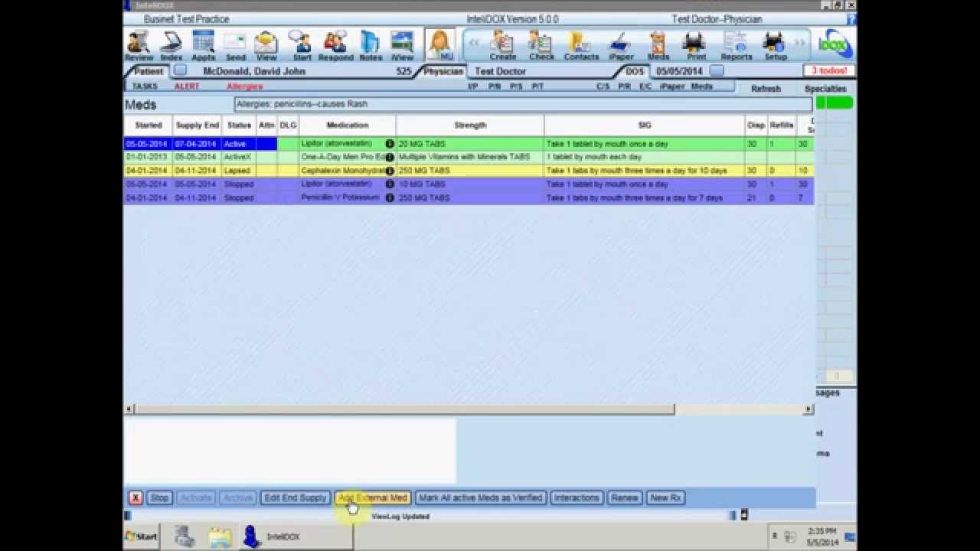Click the Renew button

coord(625,497)
